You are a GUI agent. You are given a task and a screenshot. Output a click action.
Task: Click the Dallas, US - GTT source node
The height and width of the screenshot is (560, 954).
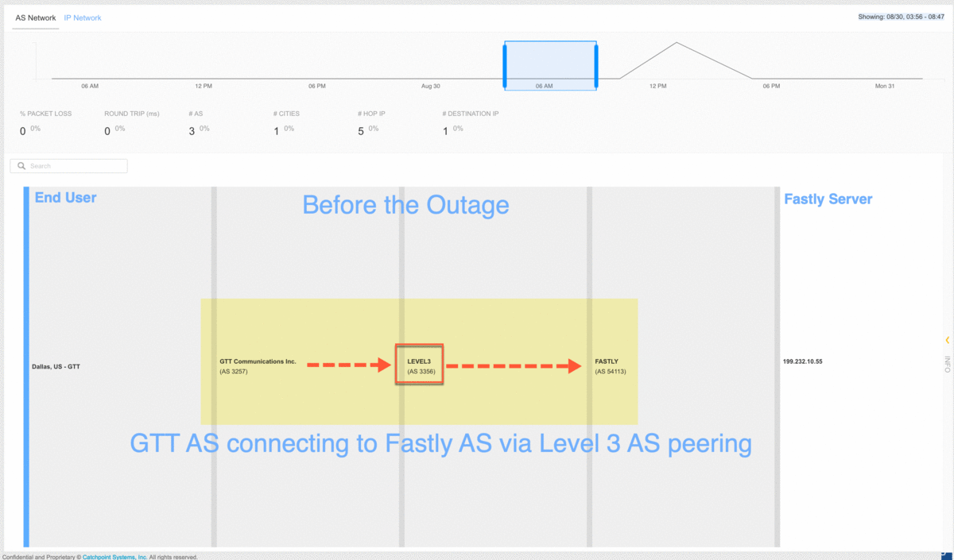[x=56, y=366]
